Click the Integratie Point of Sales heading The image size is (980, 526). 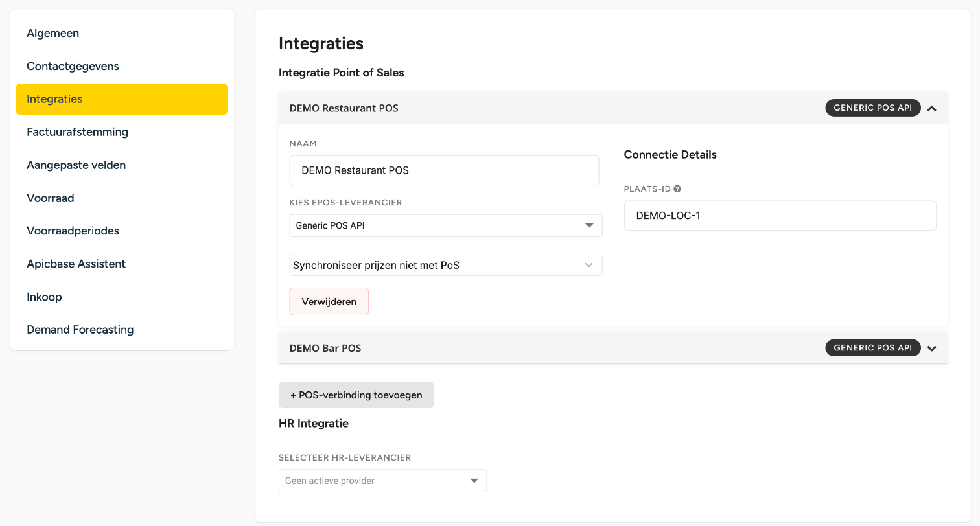point(342,73)
